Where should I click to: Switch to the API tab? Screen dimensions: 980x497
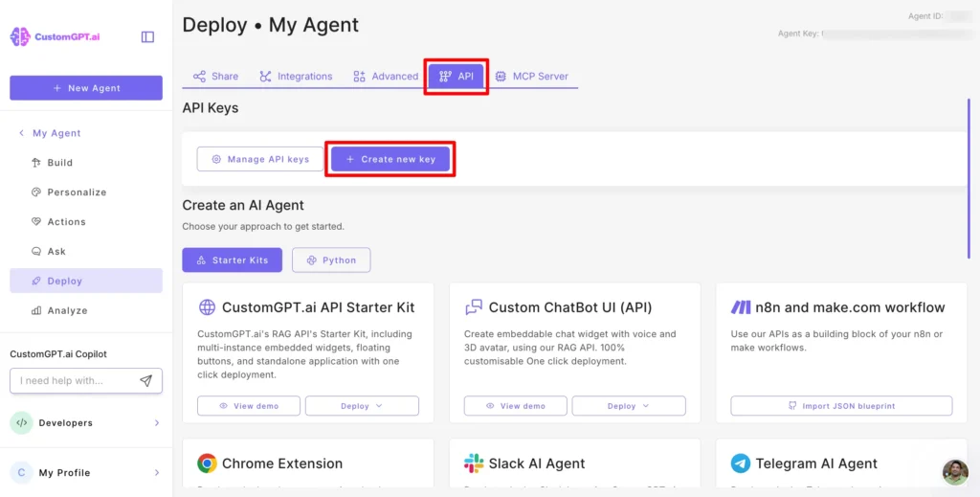[457, 77]
